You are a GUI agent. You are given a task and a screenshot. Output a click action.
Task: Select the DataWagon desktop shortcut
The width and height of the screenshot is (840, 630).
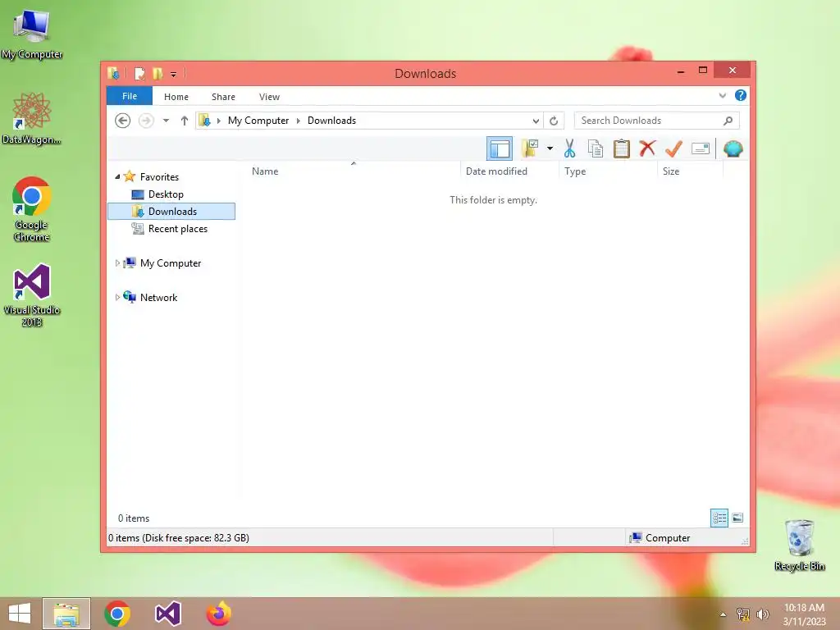pyautogui.click(x=32, y=118)
